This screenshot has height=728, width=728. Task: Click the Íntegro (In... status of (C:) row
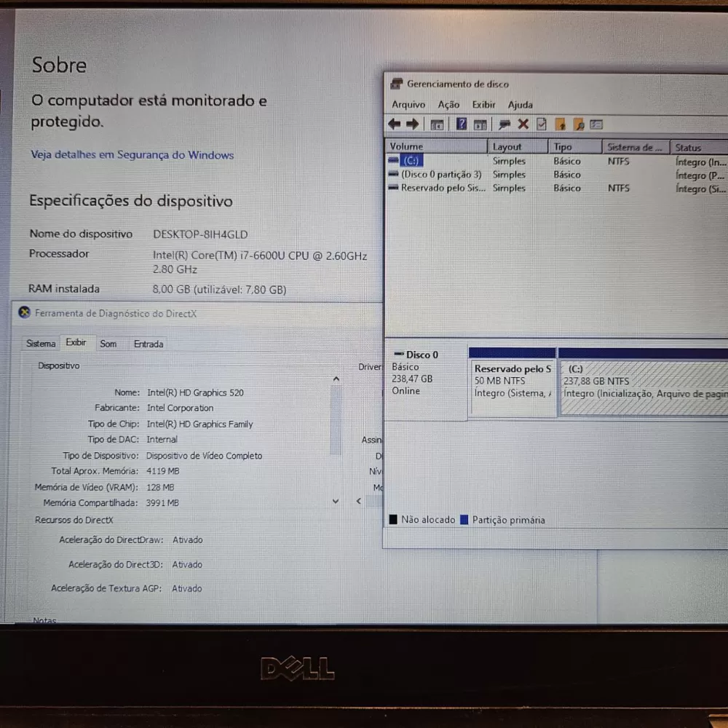(701, 162)
